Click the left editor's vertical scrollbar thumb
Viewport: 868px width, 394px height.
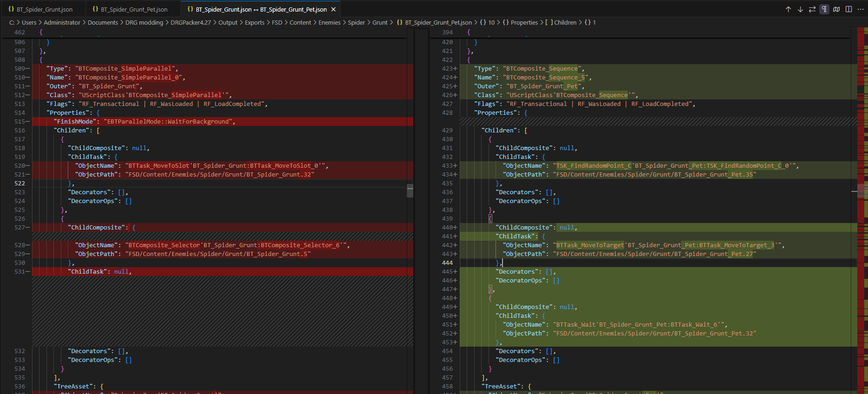410,190
